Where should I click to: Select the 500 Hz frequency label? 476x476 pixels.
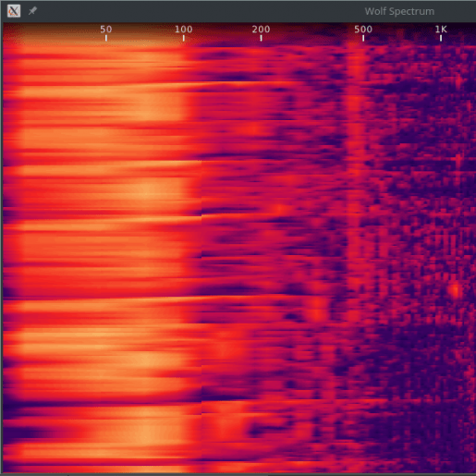pos(363,30)
